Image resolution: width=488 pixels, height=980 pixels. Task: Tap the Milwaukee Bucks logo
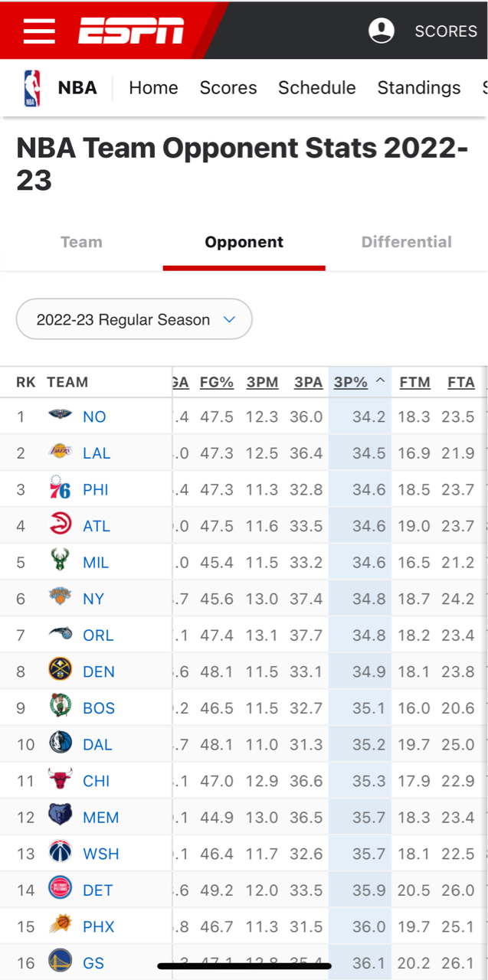click(60, 561)
